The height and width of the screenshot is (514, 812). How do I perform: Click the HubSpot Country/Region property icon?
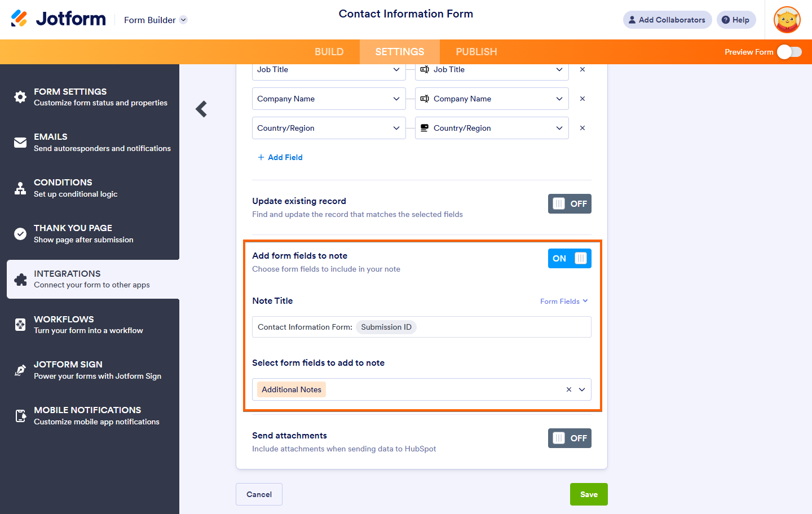click(x=425, y=128)
